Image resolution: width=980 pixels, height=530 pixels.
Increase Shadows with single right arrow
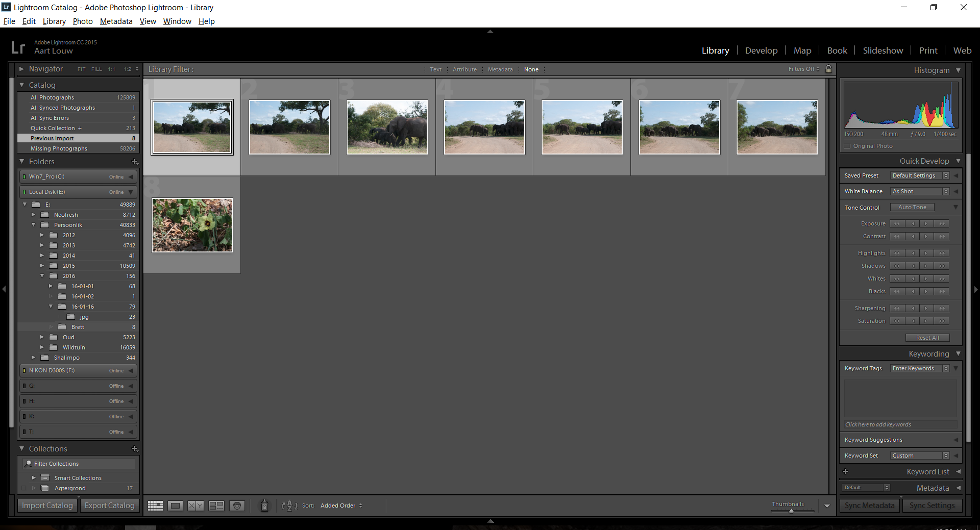tap(926, 266)
